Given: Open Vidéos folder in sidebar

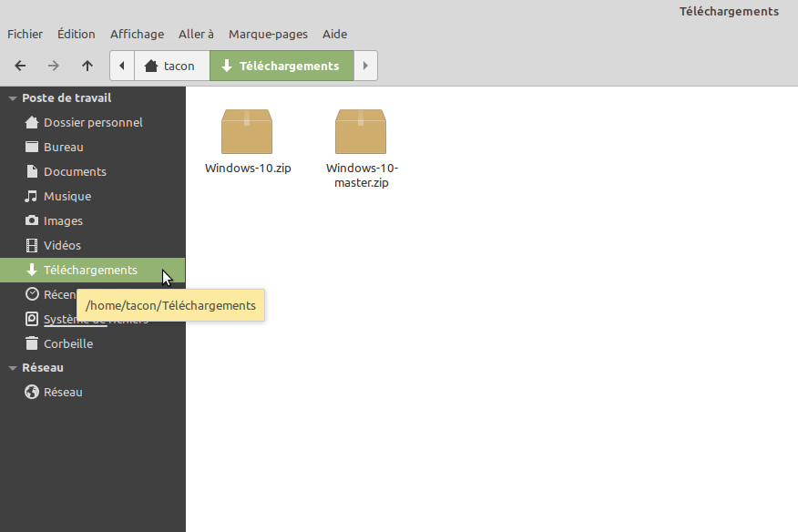Looking at the screenshot, I should click(x=62, y=246).
